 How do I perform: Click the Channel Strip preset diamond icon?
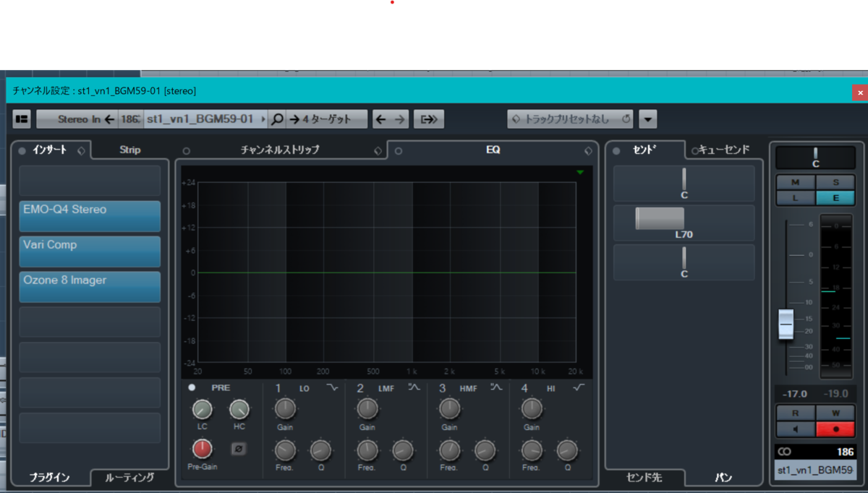pos(377,150)
